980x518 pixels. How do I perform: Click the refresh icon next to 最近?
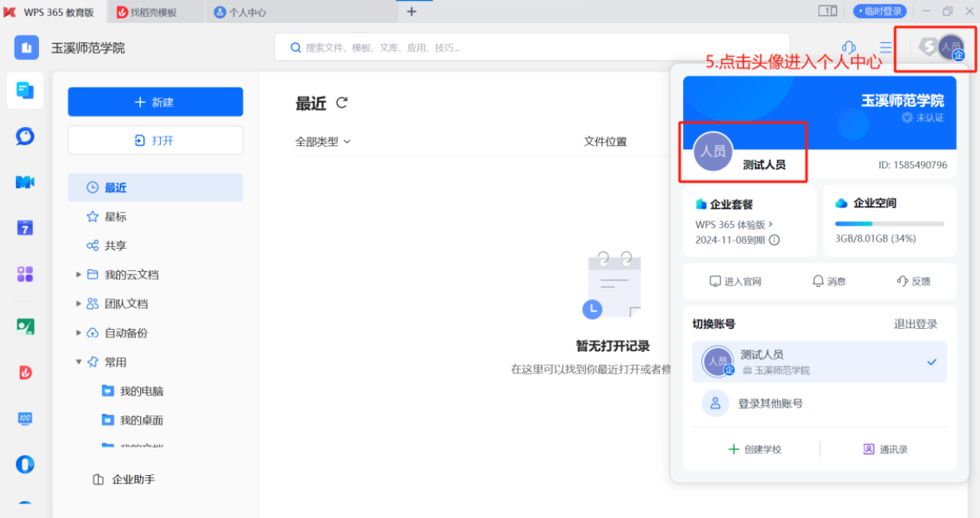click(342, 103)
